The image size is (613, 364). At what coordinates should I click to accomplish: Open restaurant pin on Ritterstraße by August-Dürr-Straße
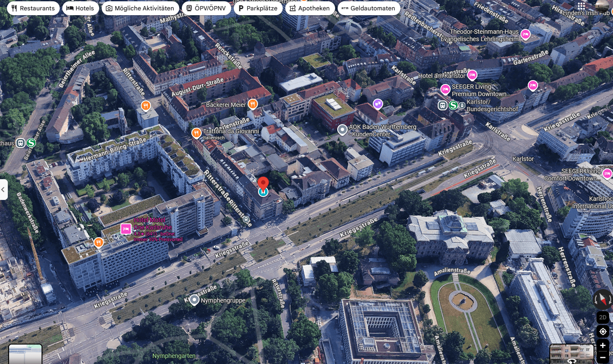point(146,106)
